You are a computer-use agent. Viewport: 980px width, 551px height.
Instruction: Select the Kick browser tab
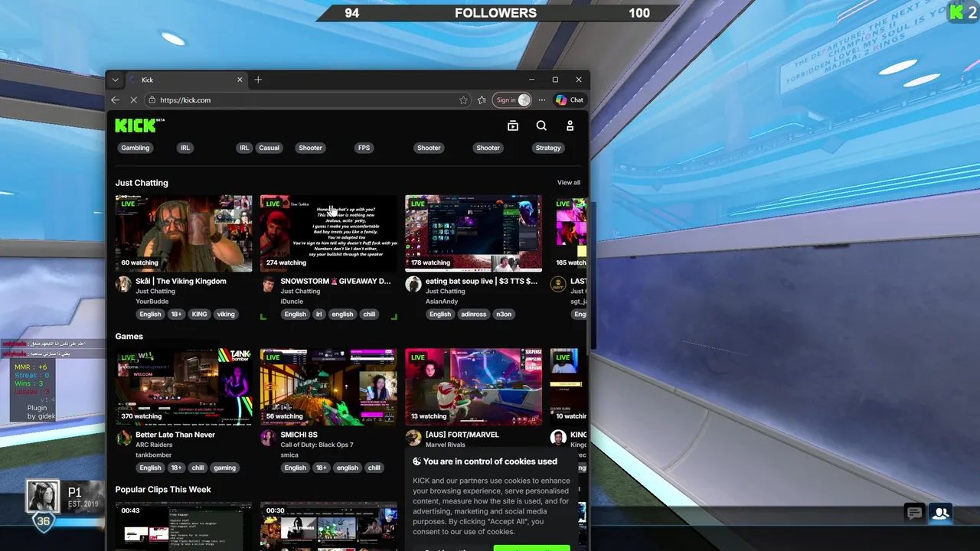[x=185, y=80]
